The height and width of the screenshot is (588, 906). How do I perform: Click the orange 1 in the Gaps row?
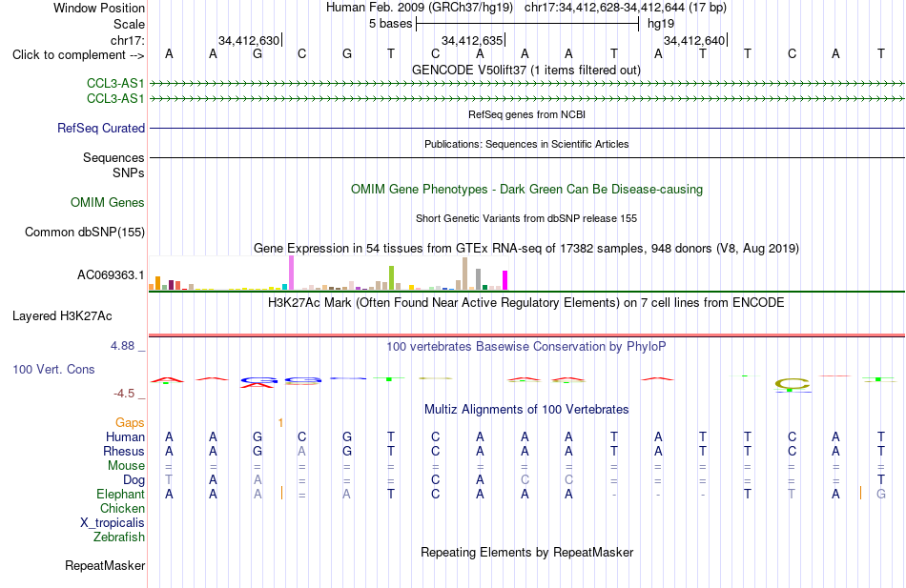(x=280, y=423)
